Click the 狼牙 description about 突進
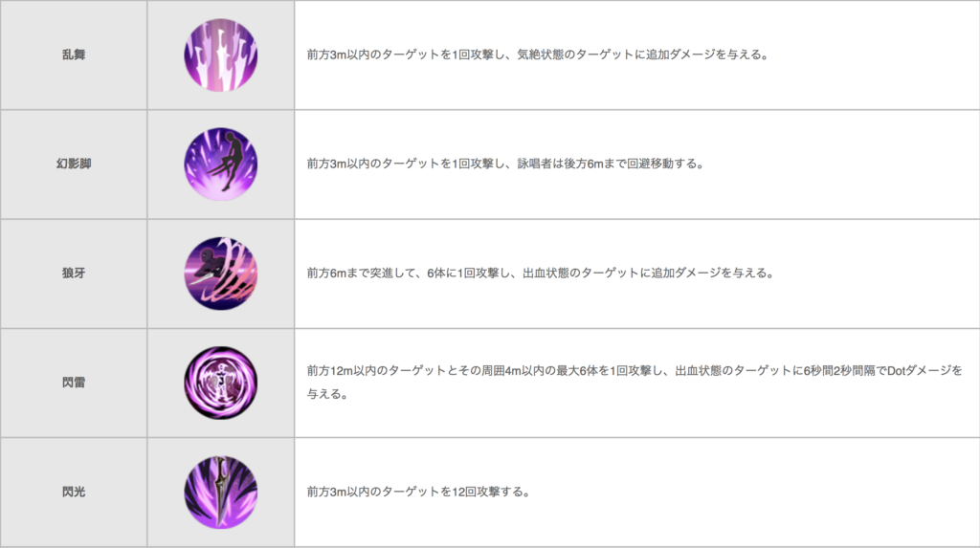980x548 pixels. pyautogui.click(x=540, y=274)
